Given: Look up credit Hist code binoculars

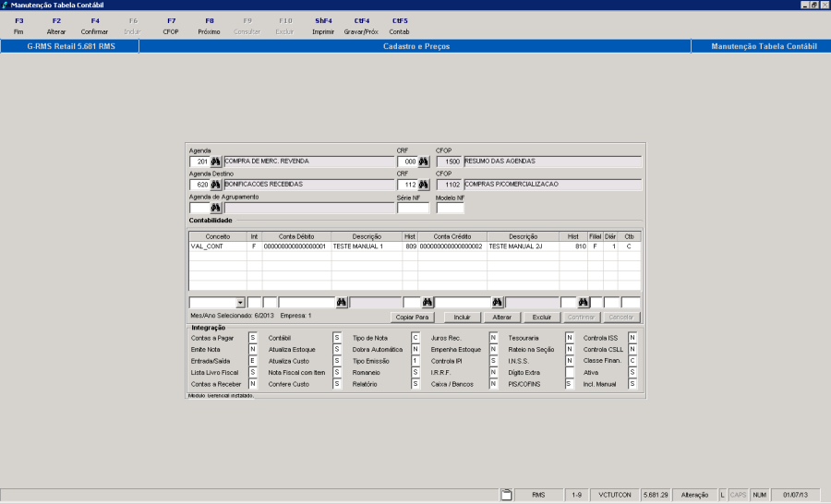Looking at the screenshot, I should click(583, 302).
